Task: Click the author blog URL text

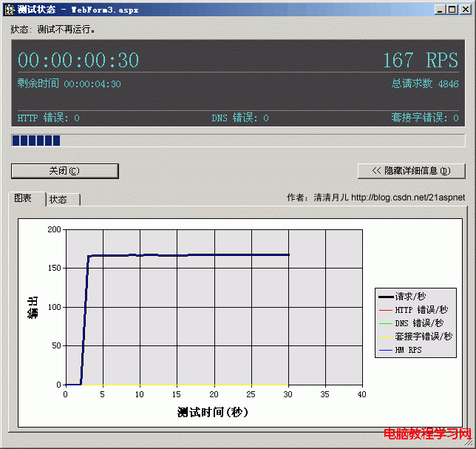Action: [408, 198]
